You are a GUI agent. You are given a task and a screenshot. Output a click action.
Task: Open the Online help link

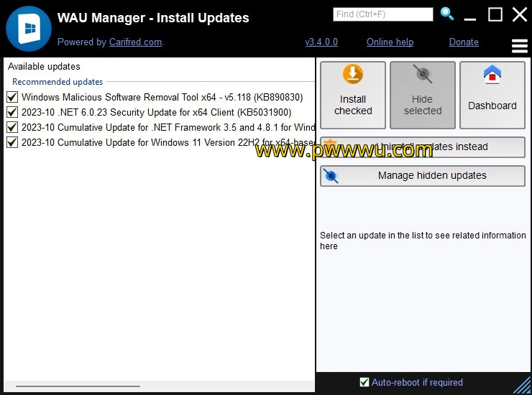coord(390,42)
